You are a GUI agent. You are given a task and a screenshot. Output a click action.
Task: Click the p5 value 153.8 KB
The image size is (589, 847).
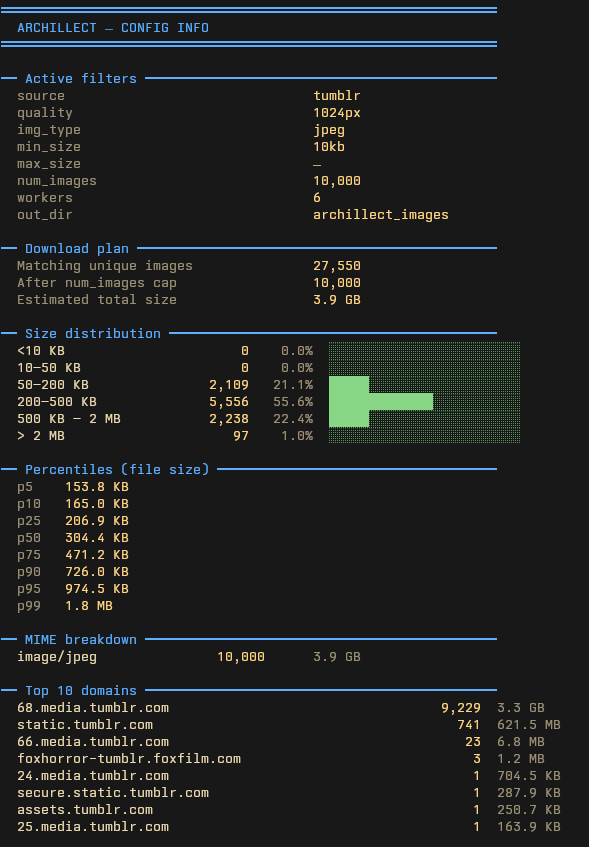coord(97,487)
